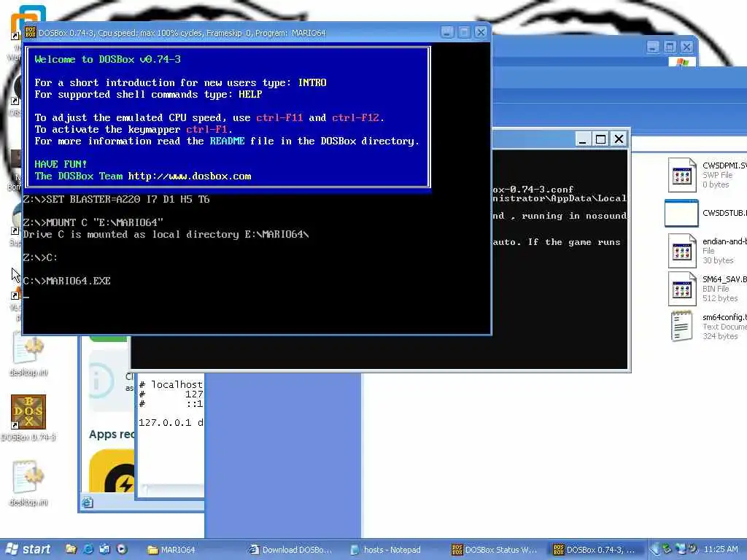Click the yellow lightning app icon
The image size is (747, 560).
pos(112,471)
